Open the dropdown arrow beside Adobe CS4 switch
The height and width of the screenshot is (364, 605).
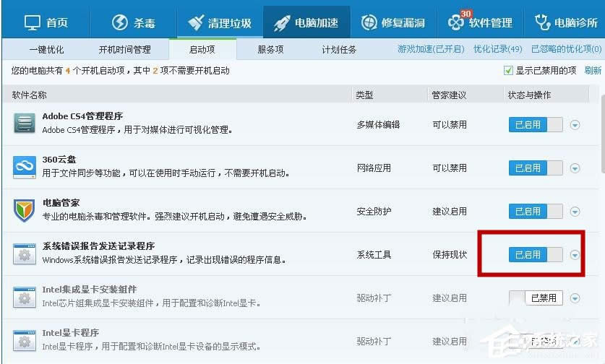[x=575, y=125]
